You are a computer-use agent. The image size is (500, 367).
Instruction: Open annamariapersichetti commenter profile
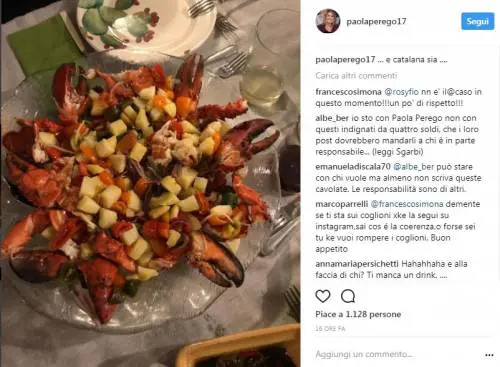[357, 264]
